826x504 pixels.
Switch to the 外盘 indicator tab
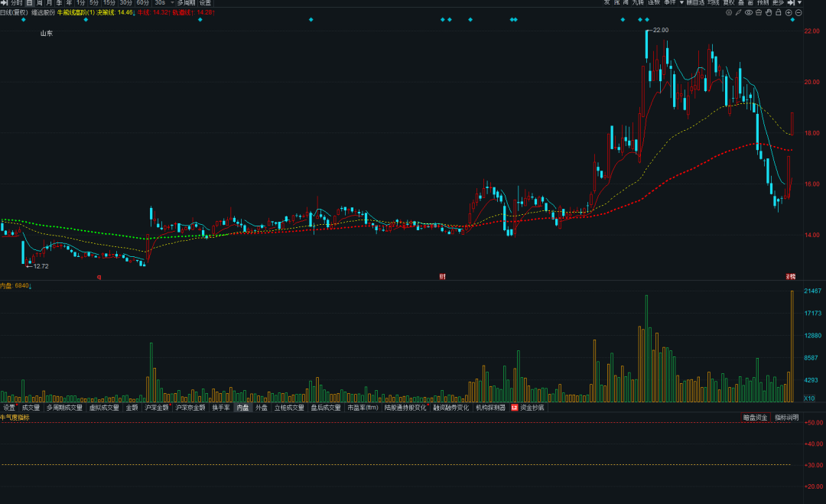click(262, 408)
